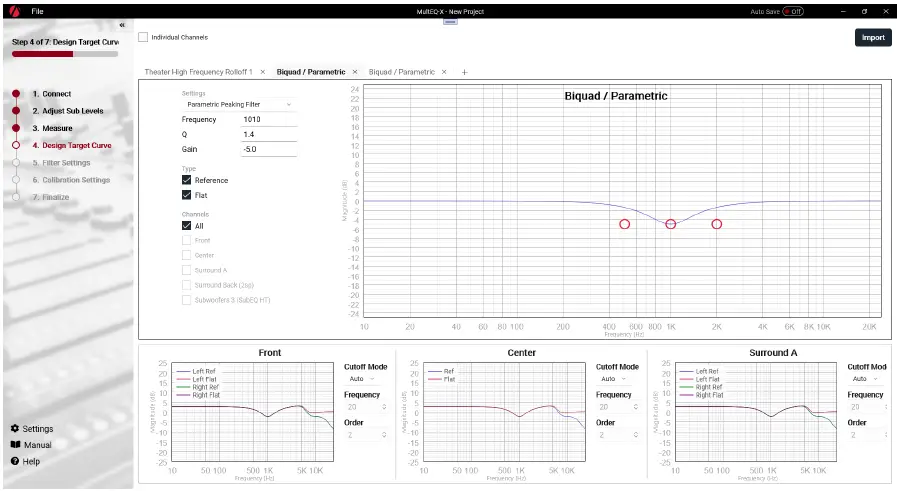This screenshot has height=491, width=897.
Task: Go to step 2. Adjust Sub Levels
Action: pyautogui.click(x=68, y=111)
